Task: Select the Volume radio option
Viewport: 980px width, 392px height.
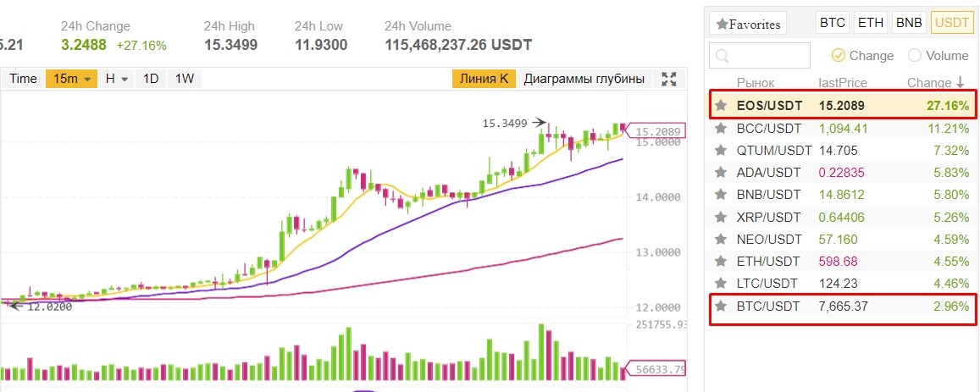Action: coord(915,56)
